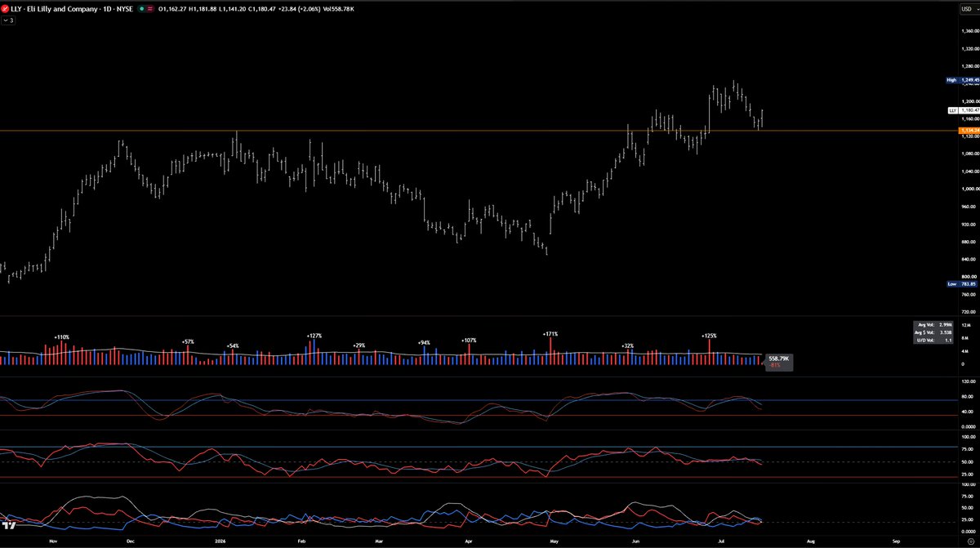This screenshot has width=980, height=548.
Task: Click the Dec label on time axis
Action: click(130, 541)
